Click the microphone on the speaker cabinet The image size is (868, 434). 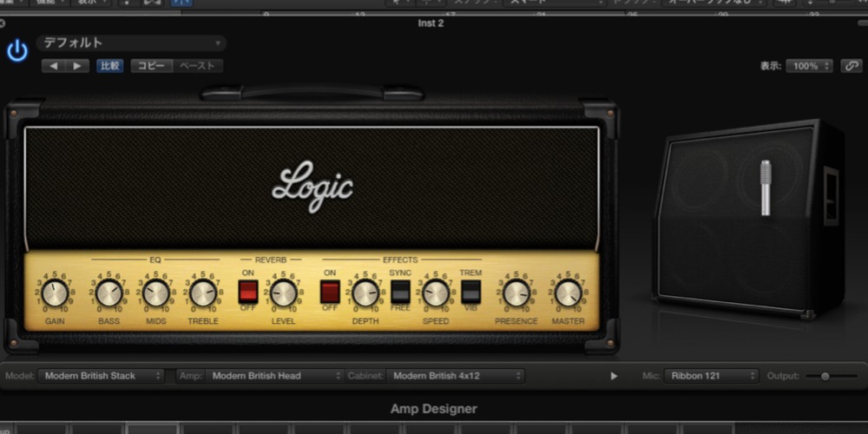766,187
